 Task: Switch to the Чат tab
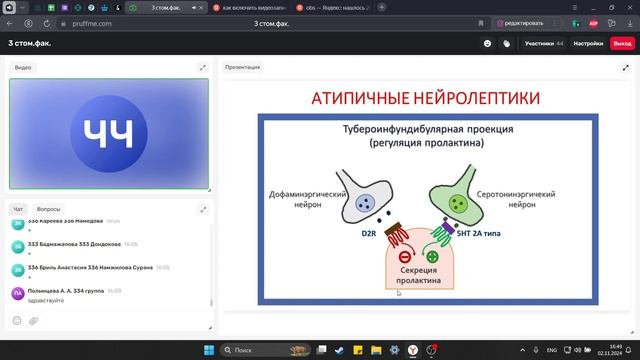18,209
